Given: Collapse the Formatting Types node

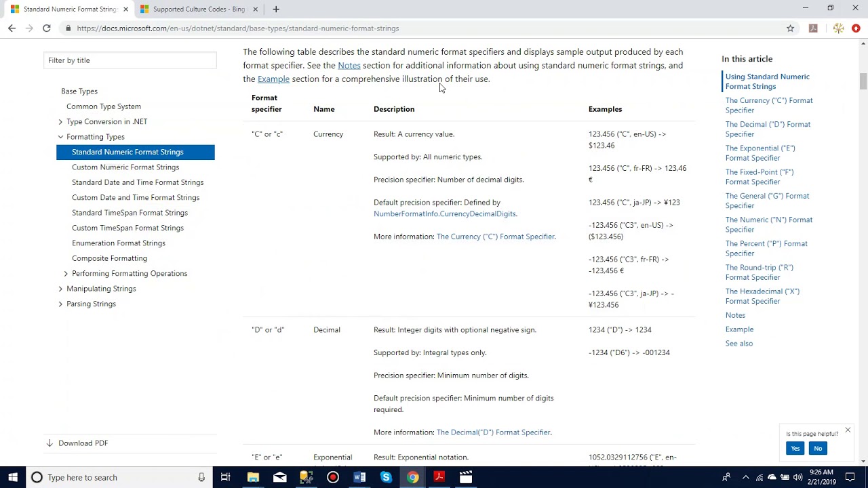Looking at the screenshot, I should pos(60,137).
